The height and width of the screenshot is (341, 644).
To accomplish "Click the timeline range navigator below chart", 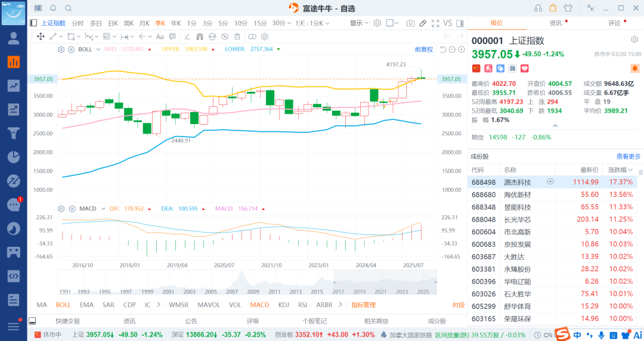I will point(247,283).
